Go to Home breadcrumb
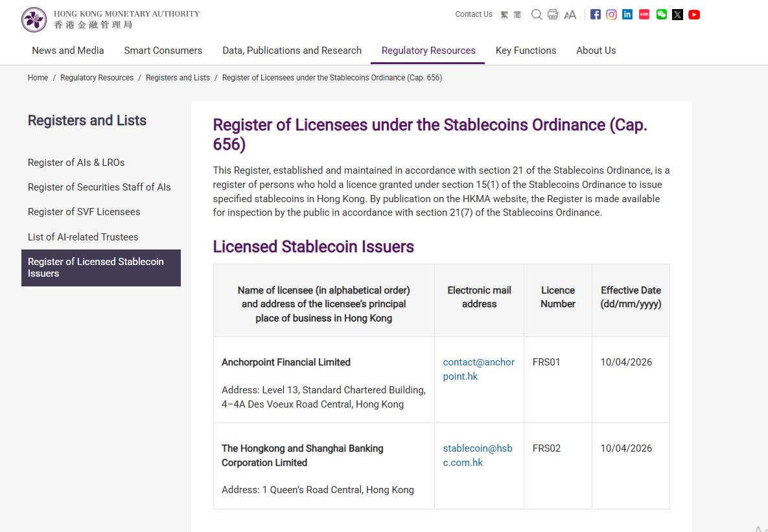Viewport: 768px width, 532px height. 38,77
